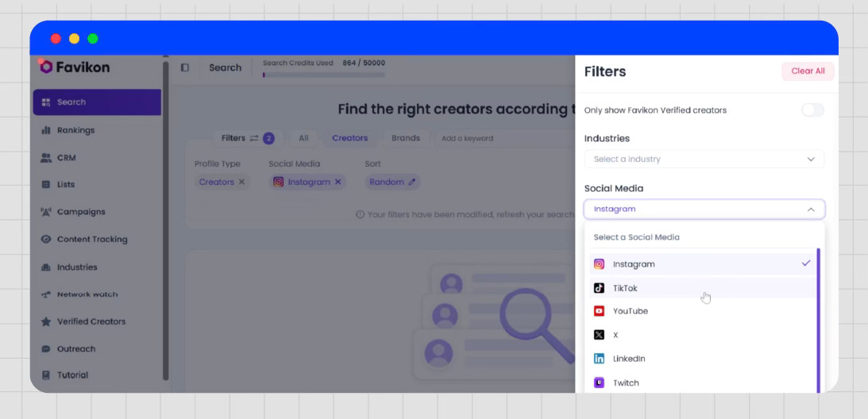This screenshot has height=419, width=868.
Task: Switch to the Creators tab
Action: click(x=350, y=138)
